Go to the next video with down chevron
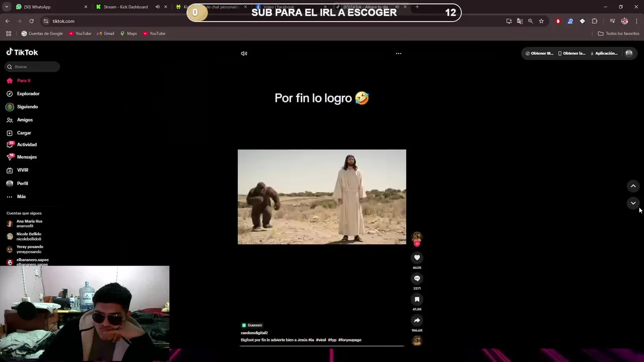The image size is (644, 362). (x=633, y=203)
